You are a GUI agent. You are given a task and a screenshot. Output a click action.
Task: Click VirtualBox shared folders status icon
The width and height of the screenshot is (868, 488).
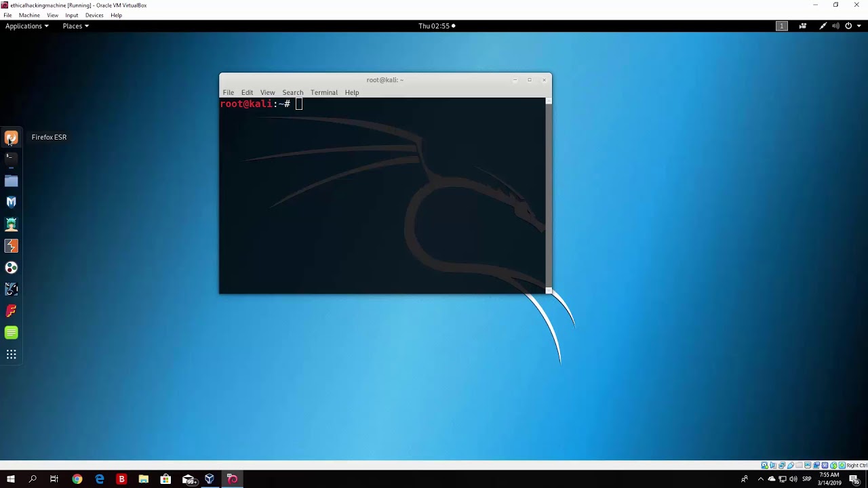[799, 466]
